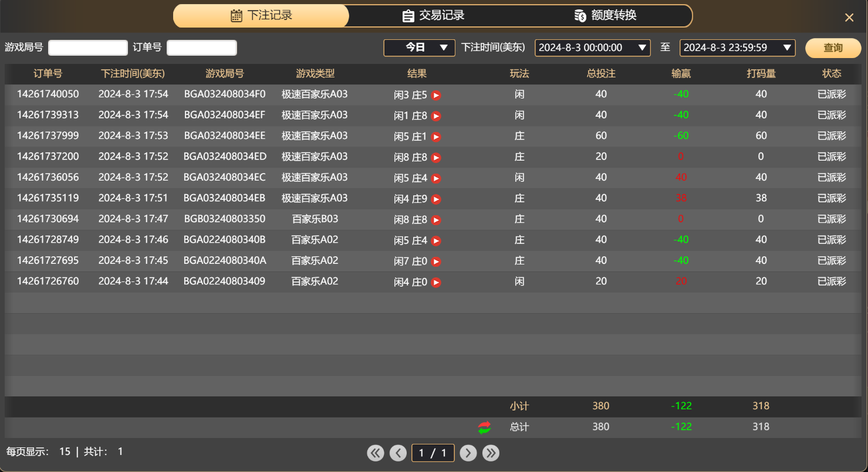This screenshot has height=472, width=868.
Task: Open the start time picker showing 2024-8-3 00:00:00
Action: tap(592, 47)
